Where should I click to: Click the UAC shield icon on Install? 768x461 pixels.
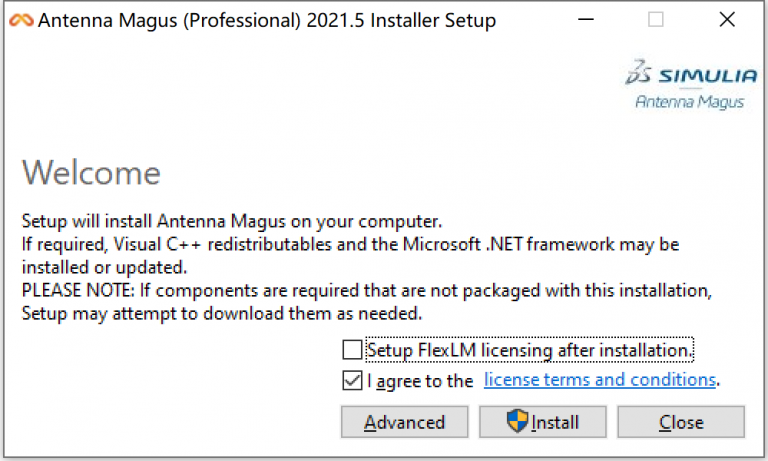click(x=517, y=421)
